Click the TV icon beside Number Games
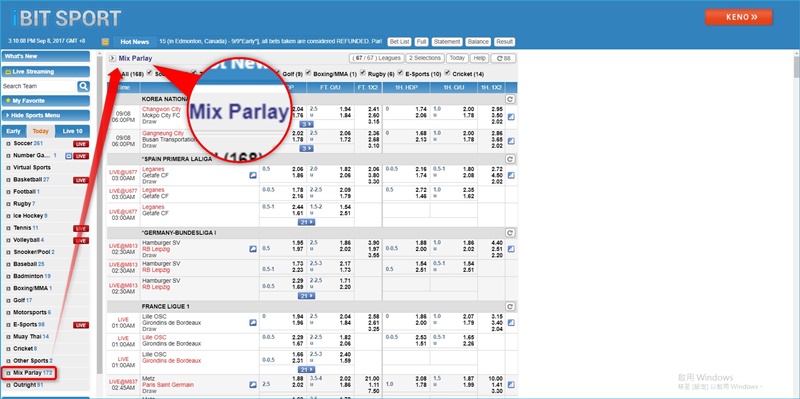 pyautogui.click(x=68, y=156)
